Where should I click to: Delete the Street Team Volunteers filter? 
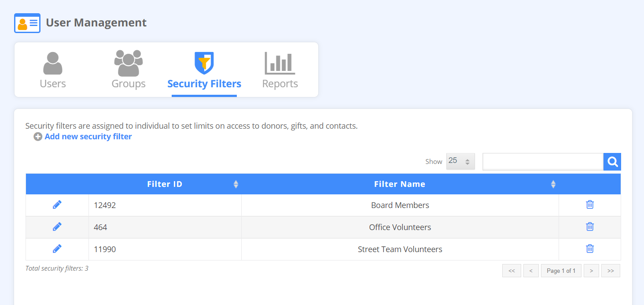pyautogui.click(x=590, y=249)
